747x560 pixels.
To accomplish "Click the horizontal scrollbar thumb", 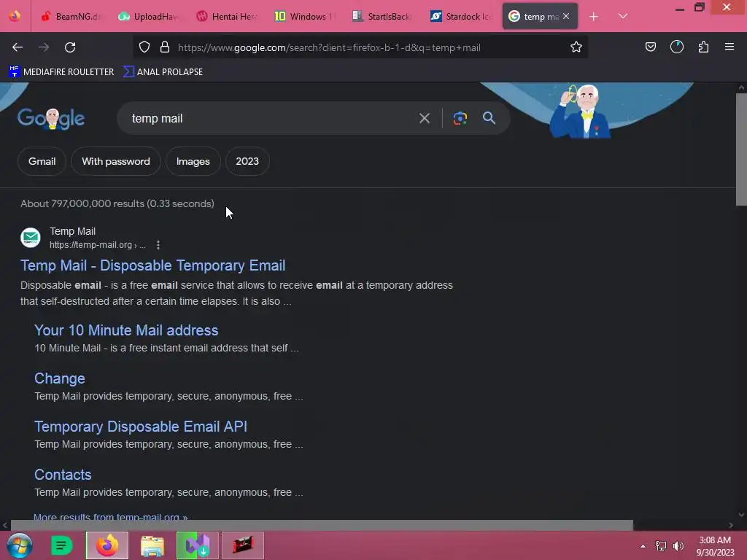I will (x=322, y=525).
